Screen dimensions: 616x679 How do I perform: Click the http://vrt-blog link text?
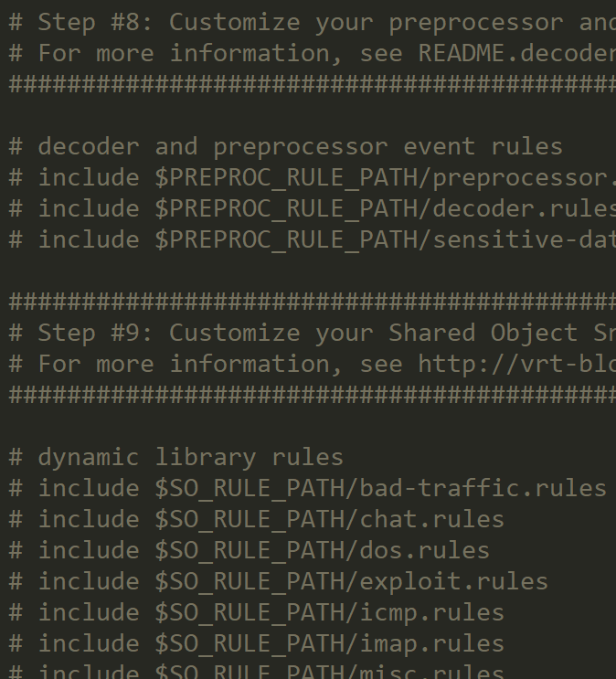pyautogui.click(x=516, y=365)
